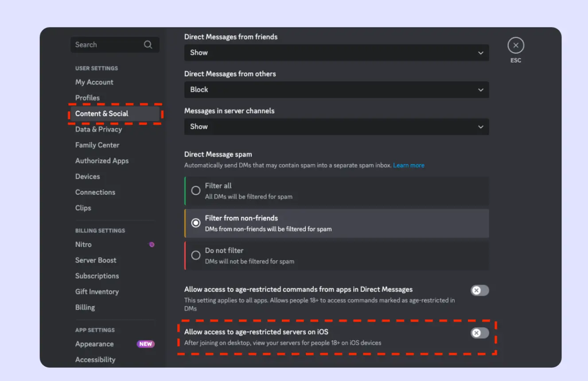Open Direct Messages from friends dropdown

(337, 52)
